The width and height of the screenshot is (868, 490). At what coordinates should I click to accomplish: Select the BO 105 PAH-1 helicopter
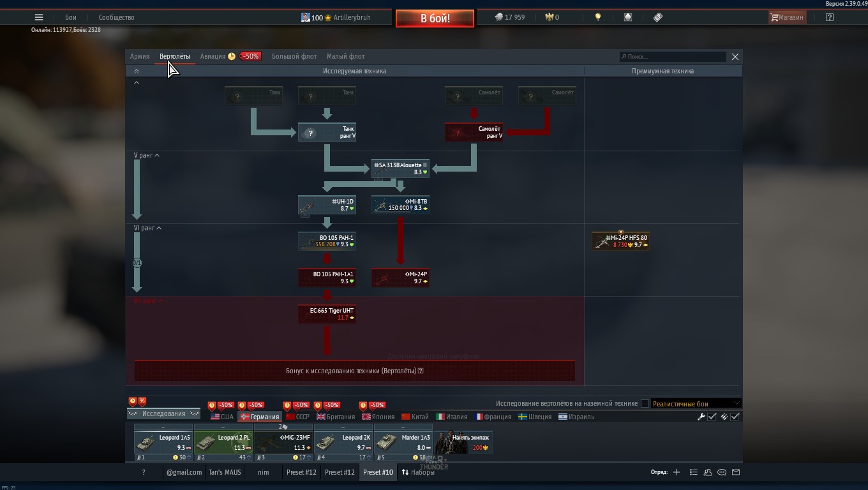(327, 241)
